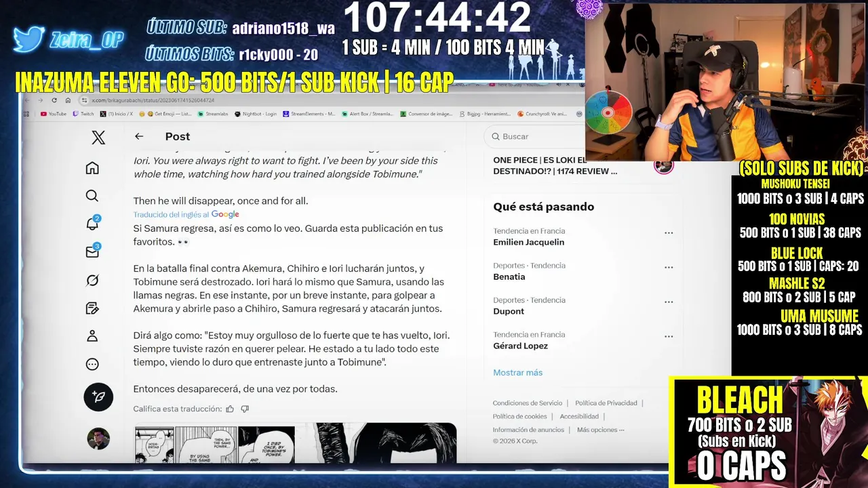This screenshot has height=488, width=868.
Task: Open Política de cookies link
Action: [x=519, y=416]
